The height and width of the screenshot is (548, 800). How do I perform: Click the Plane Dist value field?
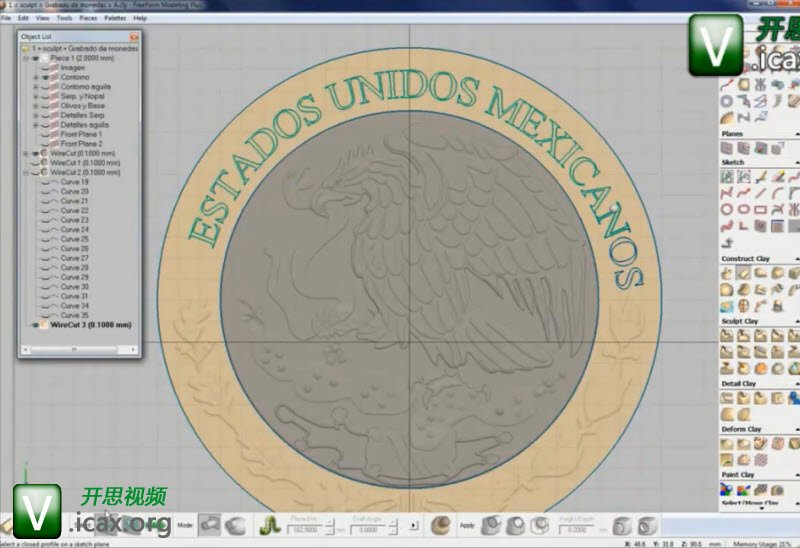(305, 530)
